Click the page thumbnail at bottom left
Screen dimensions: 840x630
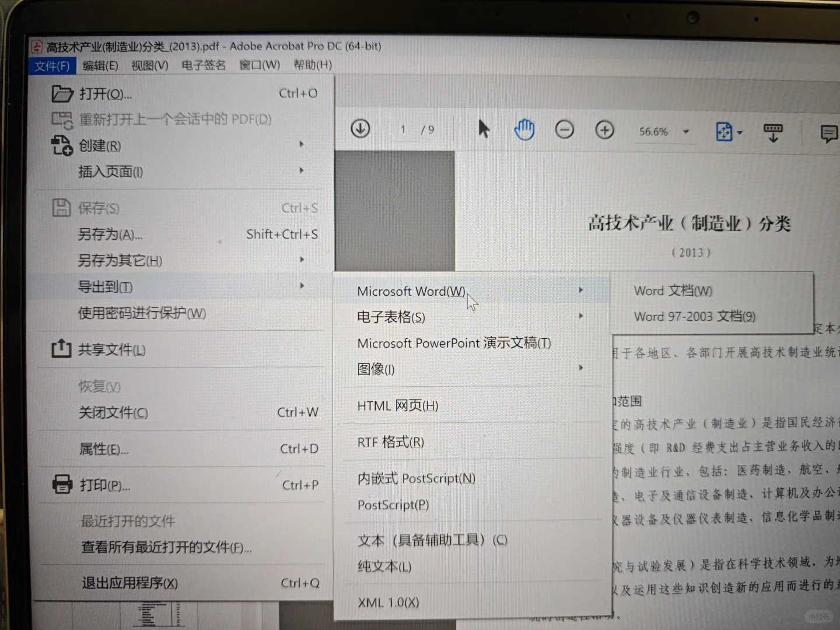tap(157, 616)
